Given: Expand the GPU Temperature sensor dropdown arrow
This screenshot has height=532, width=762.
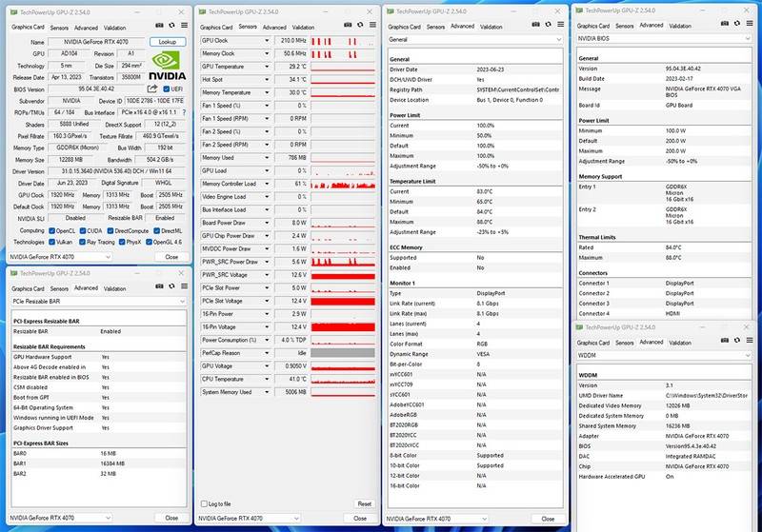Looking at the screenshot, I should tap(268, 67).
